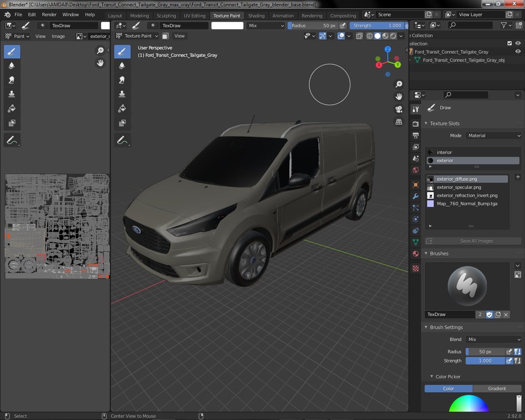Toggle the TexDraw fake user shield
Image resolution: width=525 pixels, height=420 pixels.
490,315
